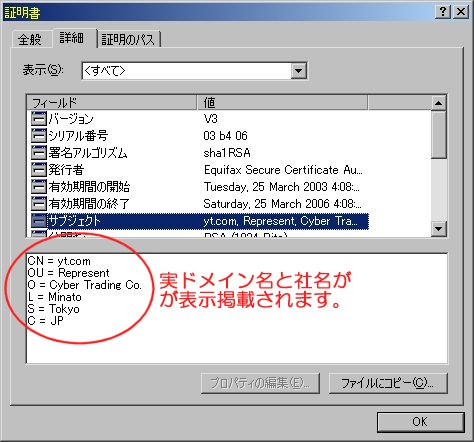Click the 発行者 field icon

(x=39, y=170)
